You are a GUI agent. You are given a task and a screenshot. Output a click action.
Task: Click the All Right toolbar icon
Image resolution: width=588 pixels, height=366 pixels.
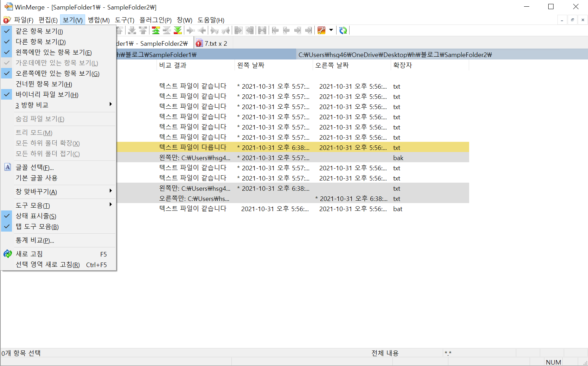[238, 30]
